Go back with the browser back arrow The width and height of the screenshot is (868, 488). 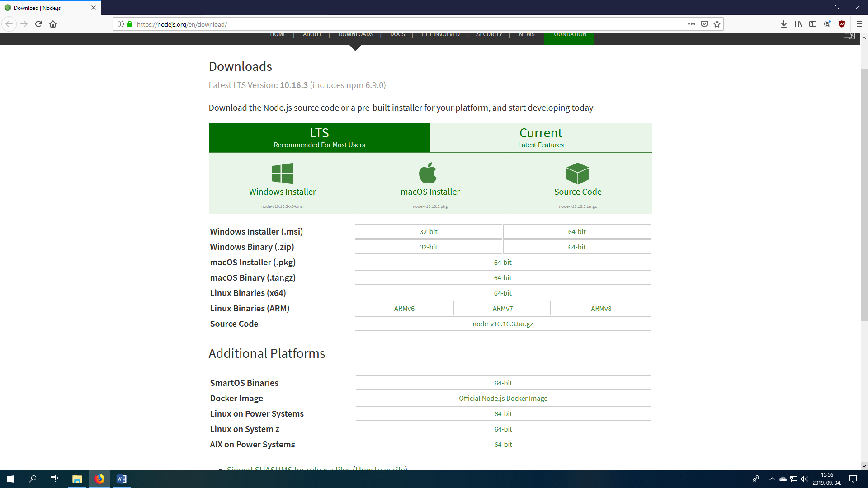(x=9, y=24)
